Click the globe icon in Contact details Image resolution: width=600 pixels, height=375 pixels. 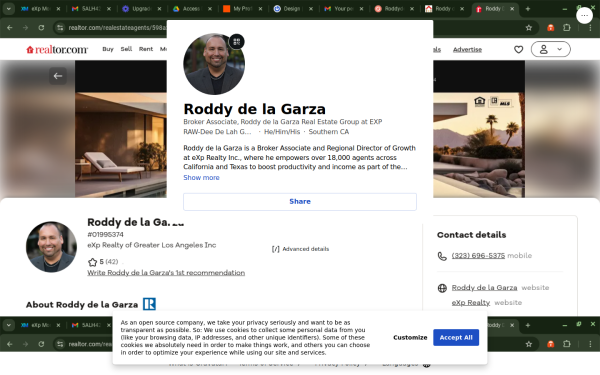click(442, 288)
